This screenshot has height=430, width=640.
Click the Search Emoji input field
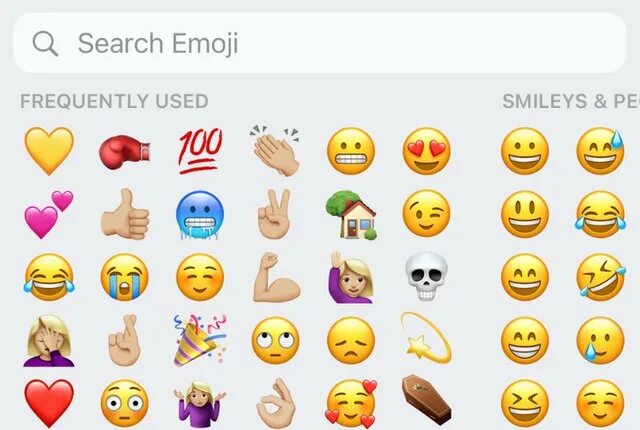coord(320,43)
